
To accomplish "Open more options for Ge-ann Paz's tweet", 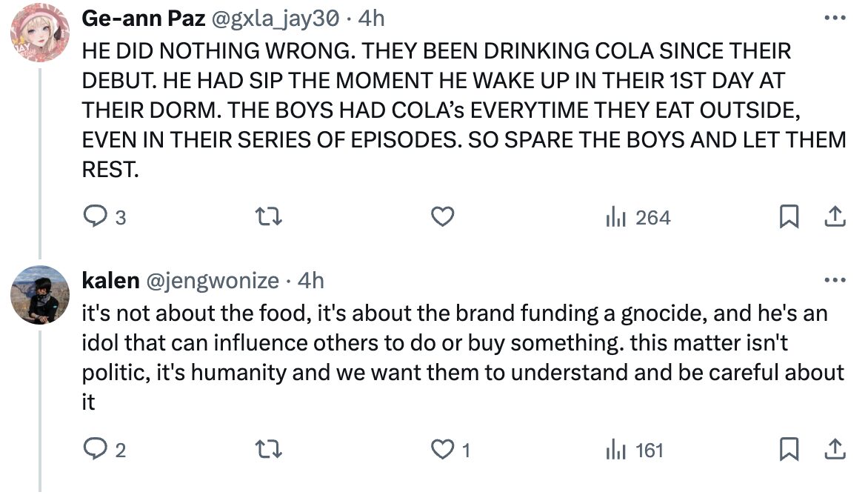I will tap(835, 18).
